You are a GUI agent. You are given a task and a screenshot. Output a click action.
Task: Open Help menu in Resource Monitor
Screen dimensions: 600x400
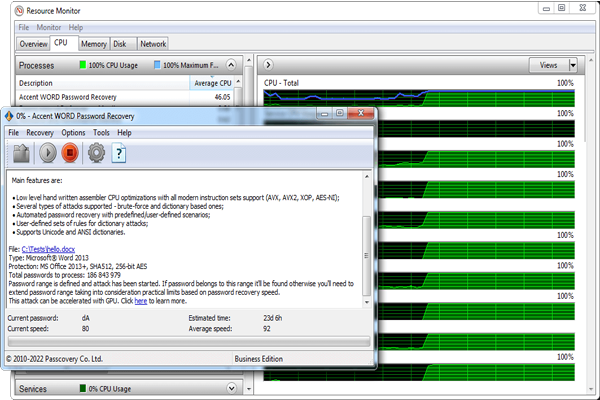click(76, 28)
